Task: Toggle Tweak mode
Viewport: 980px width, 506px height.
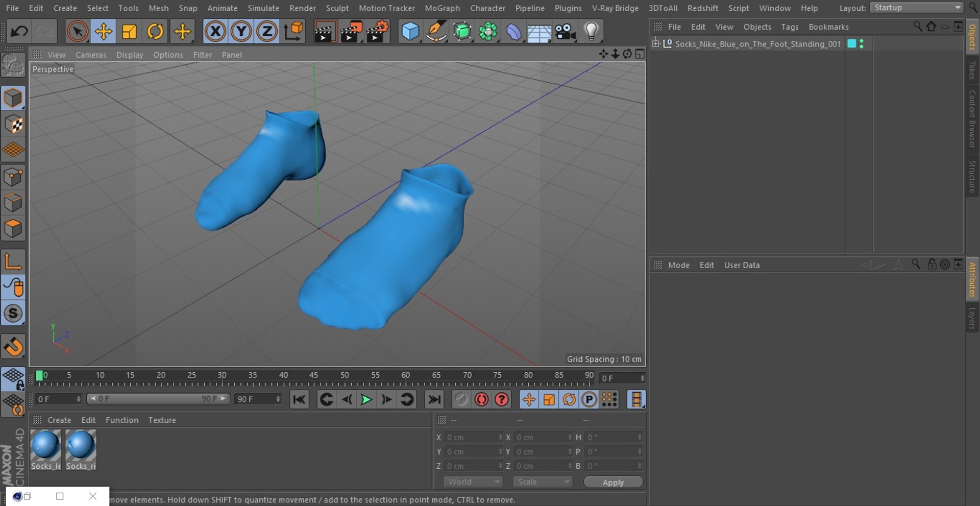Action: [13, 287]
